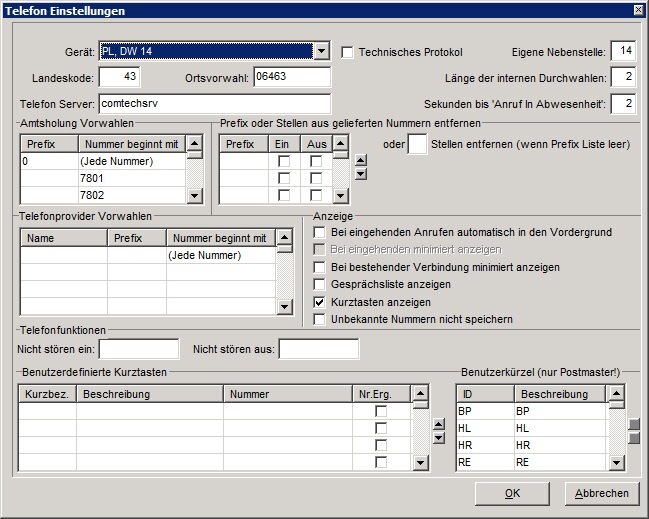649x519 pixels.
Task: Click Benutzerkürzel list scroll-down arrow
Action: [617, 462]
